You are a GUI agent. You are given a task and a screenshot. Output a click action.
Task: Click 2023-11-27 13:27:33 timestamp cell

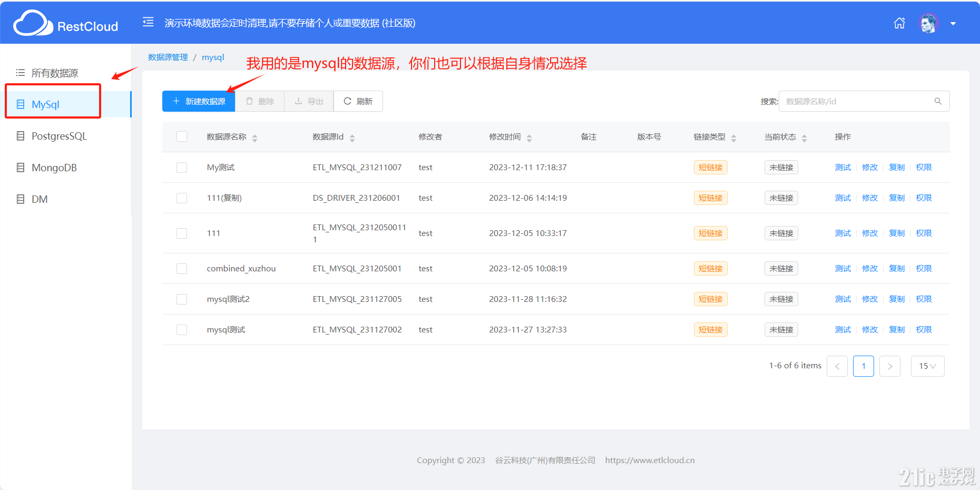pos(528,329)
